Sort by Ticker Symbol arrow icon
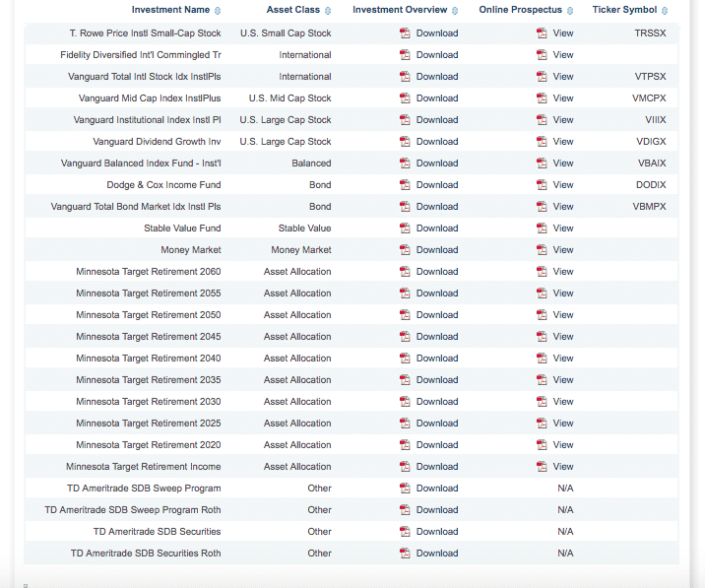 point(665,11)
